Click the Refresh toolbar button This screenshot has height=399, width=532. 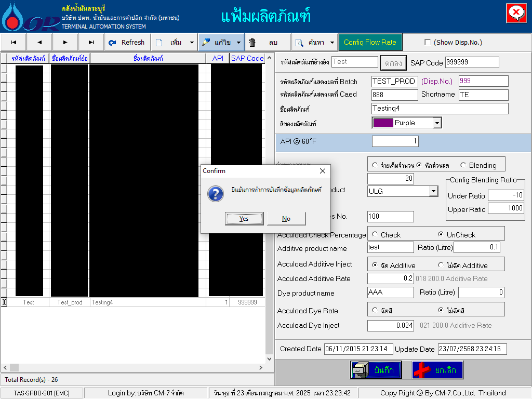(x=127, y=43)
